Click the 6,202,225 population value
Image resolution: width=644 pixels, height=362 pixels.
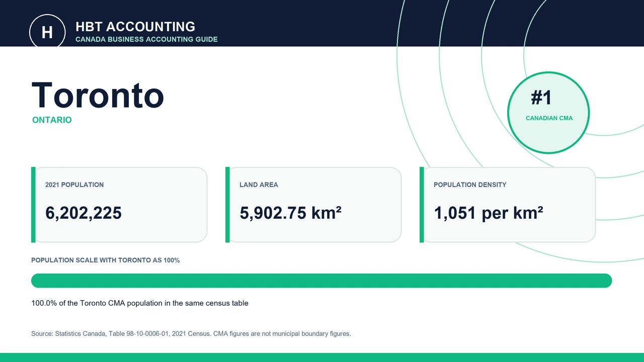coord(84,213)
